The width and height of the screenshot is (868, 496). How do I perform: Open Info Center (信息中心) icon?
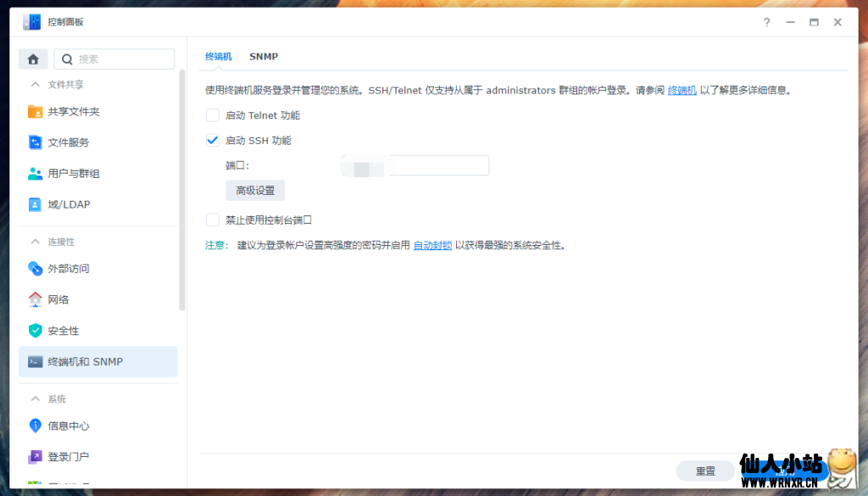coord(35,426)
